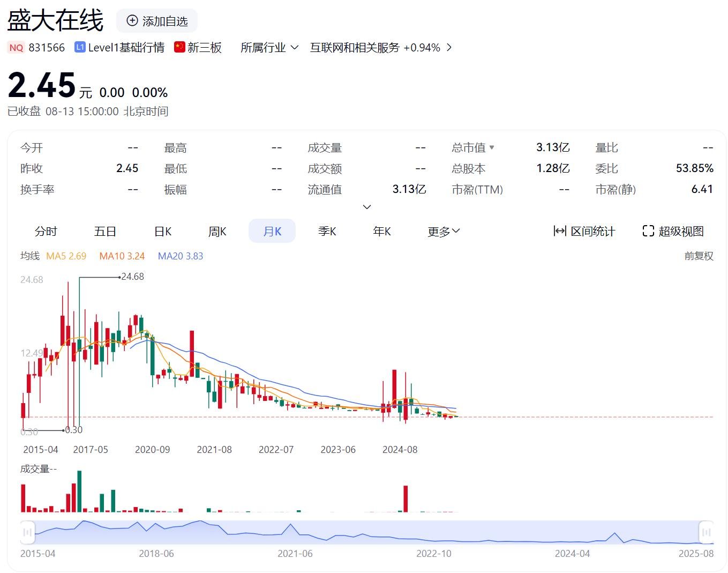Image resolution: width=728 pixels, height=573 pixels.
Task: Click the 成交量 volume label
Action: point(39,469)
